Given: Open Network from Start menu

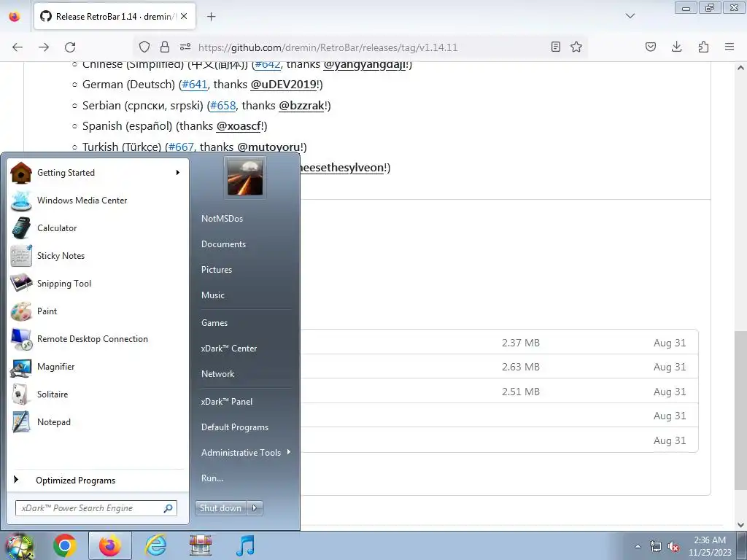Looking at the screenshot, I should pyautogui.click(x=217, y=374).
